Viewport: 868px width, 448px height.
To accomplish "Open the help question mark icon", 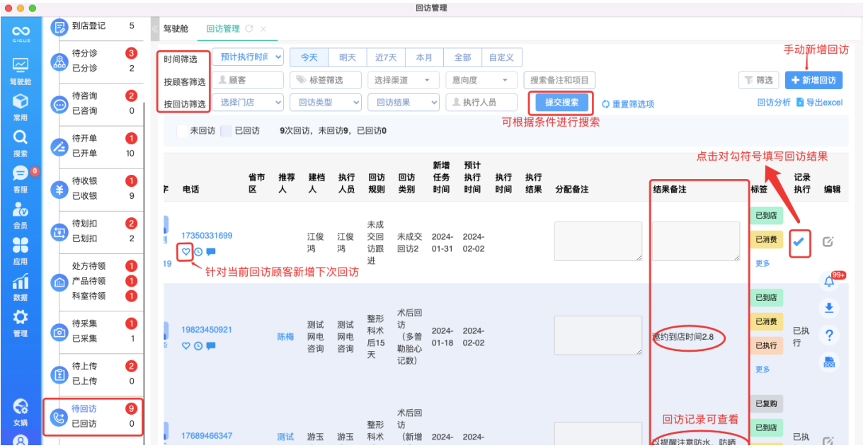I will point(829,335).
